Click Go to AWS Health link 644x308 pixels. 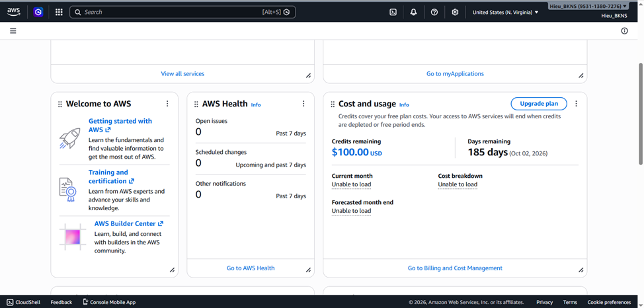(x=251, y=268)
